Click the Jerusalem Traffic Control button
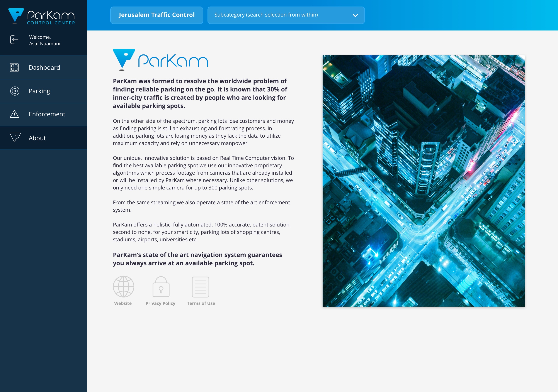The image size is (558, 392). point(157,15)
